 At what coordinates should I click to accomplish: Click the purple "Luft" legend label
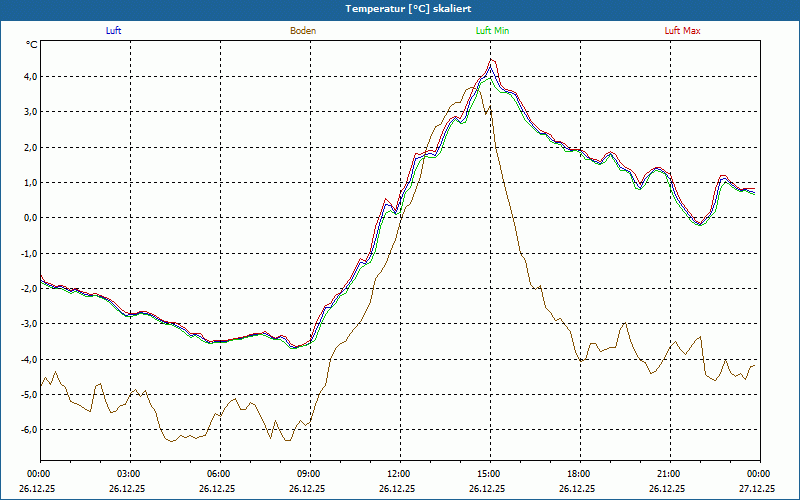click(113, 31)
